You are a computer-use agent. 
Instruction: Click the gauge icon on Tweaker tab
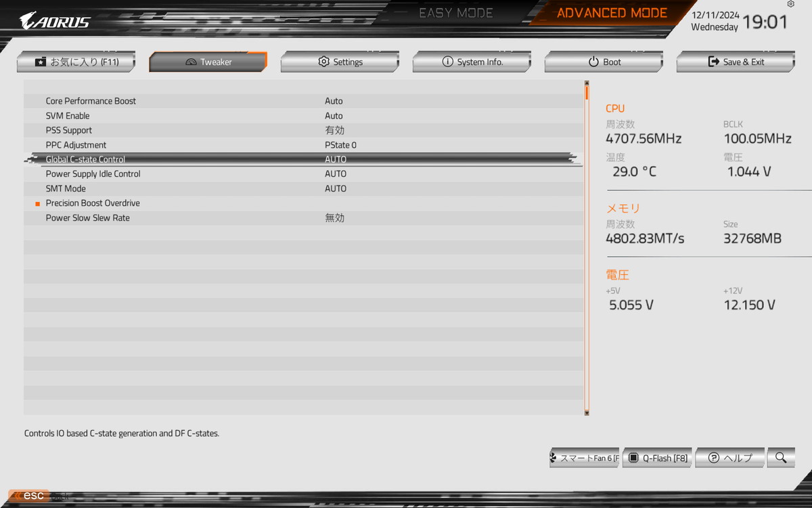191,62
